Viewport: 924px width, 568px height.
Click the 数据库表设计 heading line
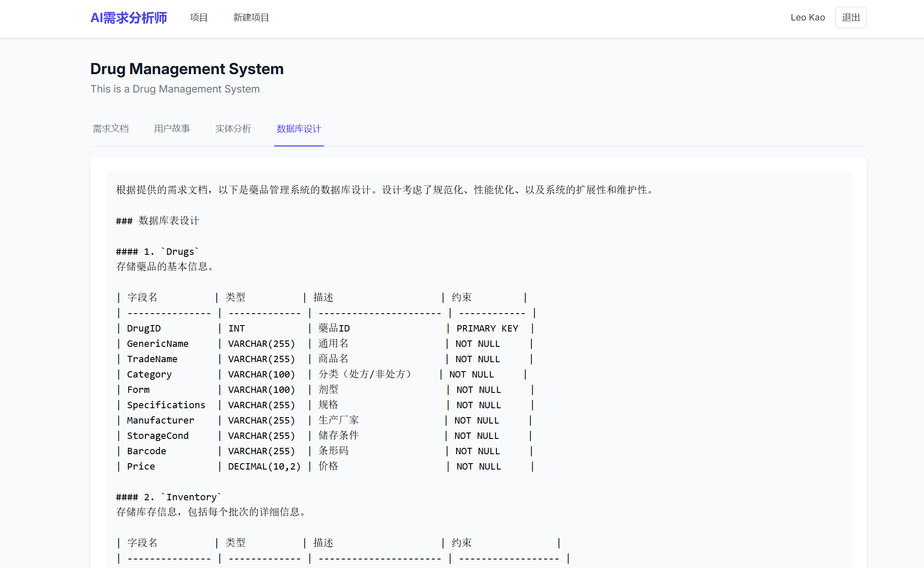coord(158,221)
